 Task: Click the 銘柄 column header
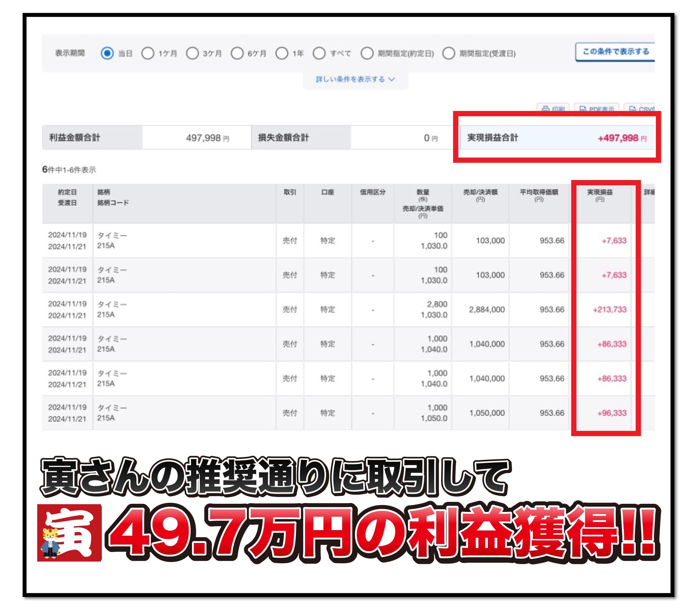pos(104,192)
